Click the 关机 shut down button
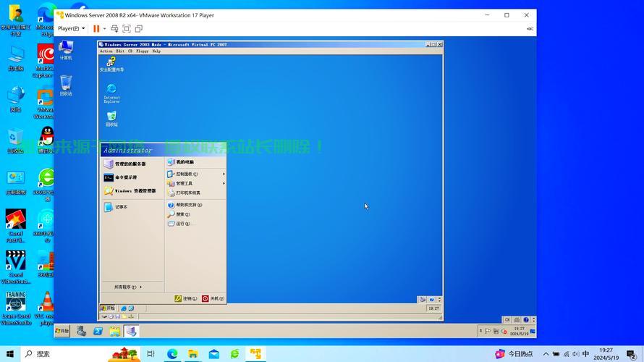Screen dimensions: 644x362 pos(213,299)
